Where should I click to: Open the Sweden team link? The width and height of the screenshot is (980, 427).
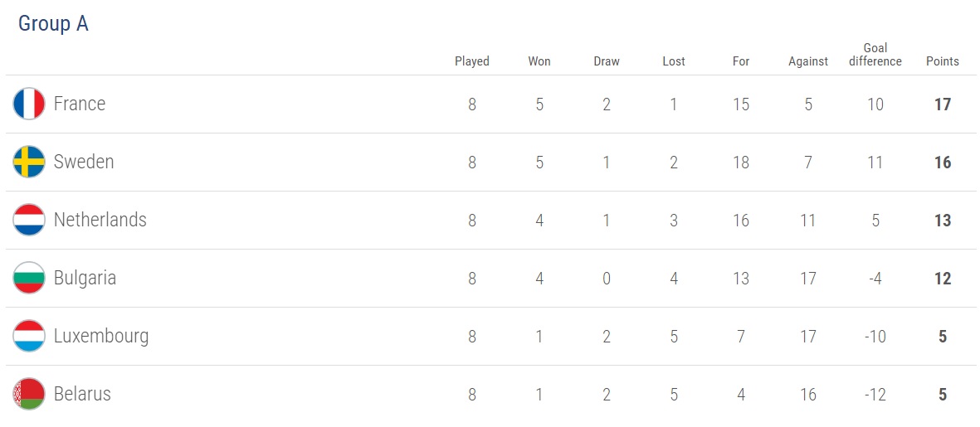pos(84,163)
